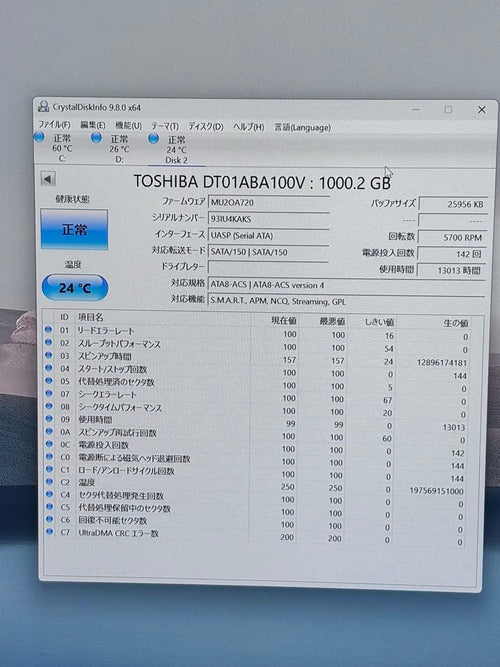Click the empty drive letter field

(269, 268)
